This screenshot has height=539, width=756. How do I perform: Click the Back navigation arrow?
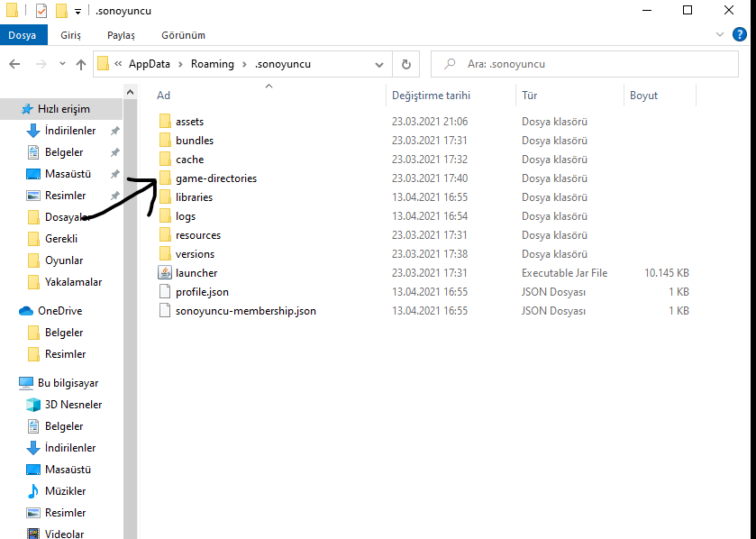(14, 64)
